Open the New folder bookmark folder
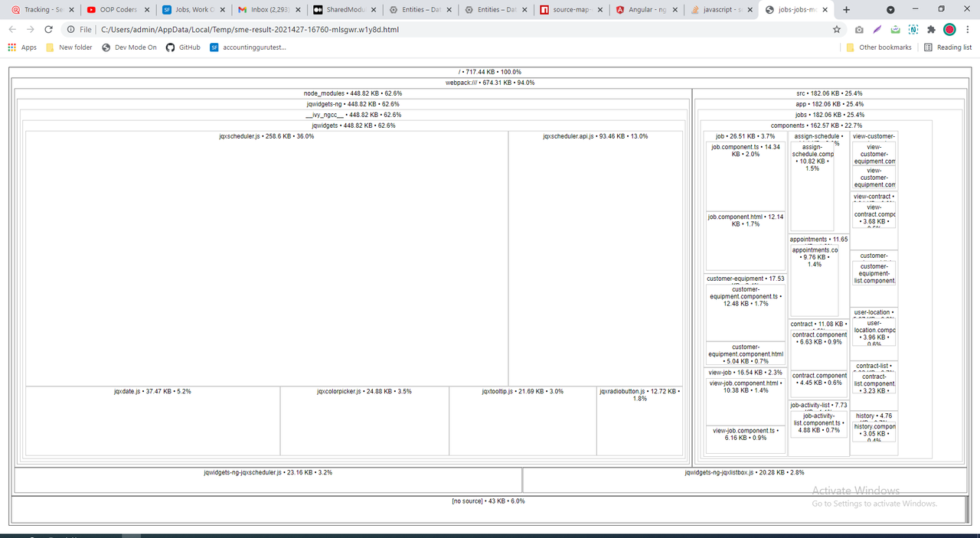 (x=69, y=47)
